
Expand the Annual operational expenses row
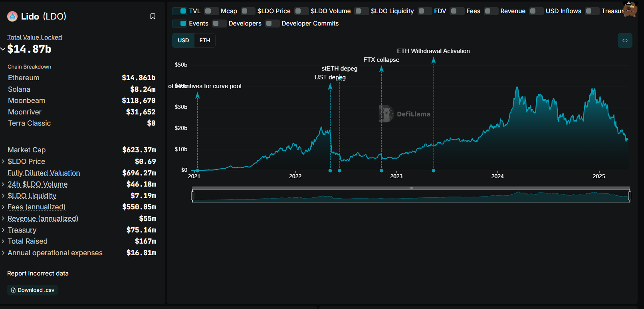[x=3, y=253]
